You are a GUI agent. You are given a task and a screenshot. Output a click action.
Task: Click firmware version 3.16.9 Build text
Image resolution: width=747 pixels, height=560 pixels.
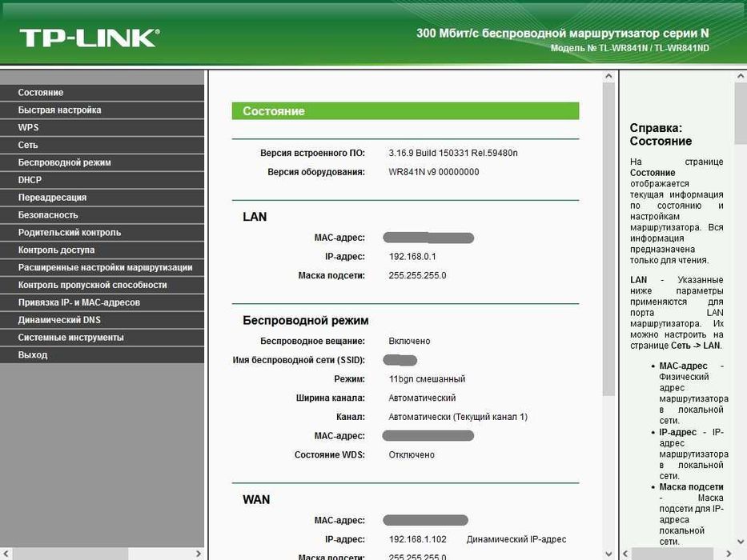[x=452, y=153]
